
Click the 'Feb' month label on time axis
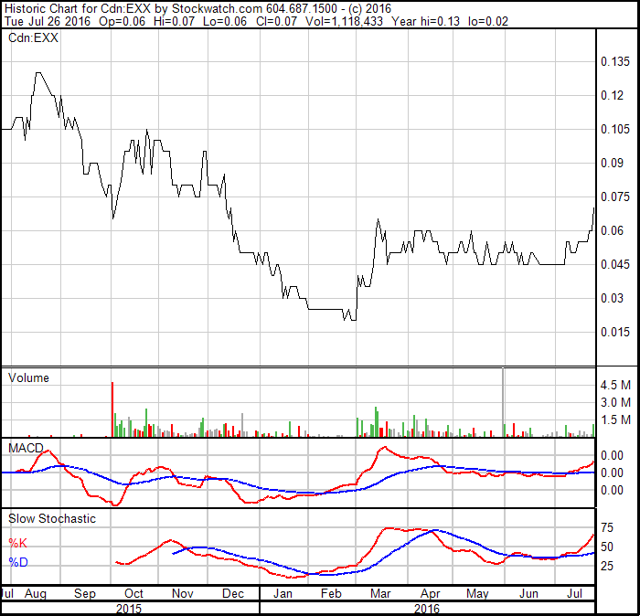tap(331, 594)
